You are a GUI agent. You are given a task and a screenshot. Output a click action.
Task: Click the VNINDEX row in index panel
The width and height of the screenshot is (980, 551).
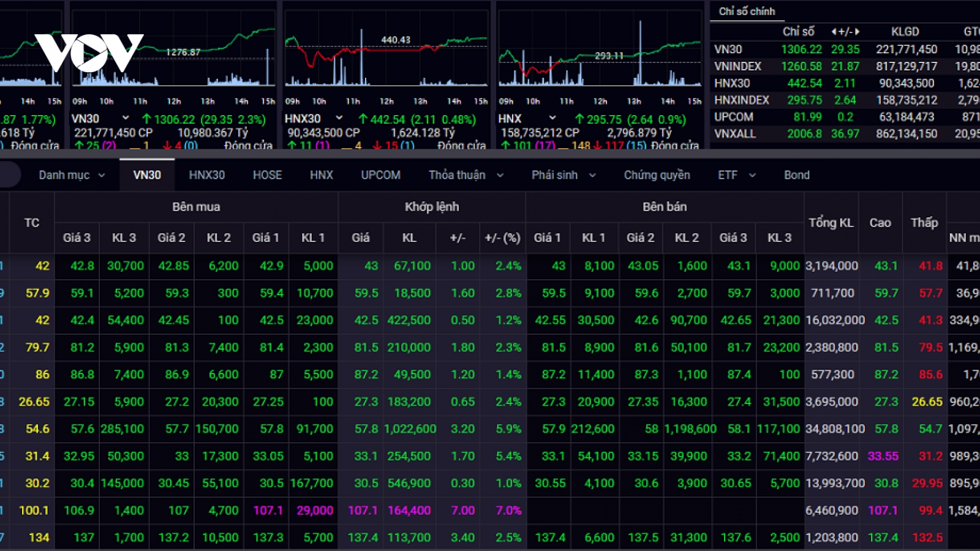pyautogui.click(x=845, y=66)
